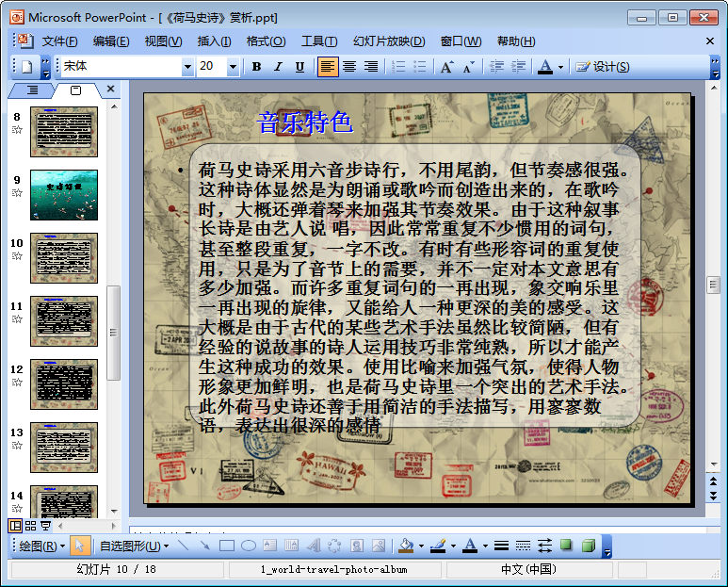Select the Arrow drawing tool
Viewport: 728px width, 587px height.
(205, 546)
